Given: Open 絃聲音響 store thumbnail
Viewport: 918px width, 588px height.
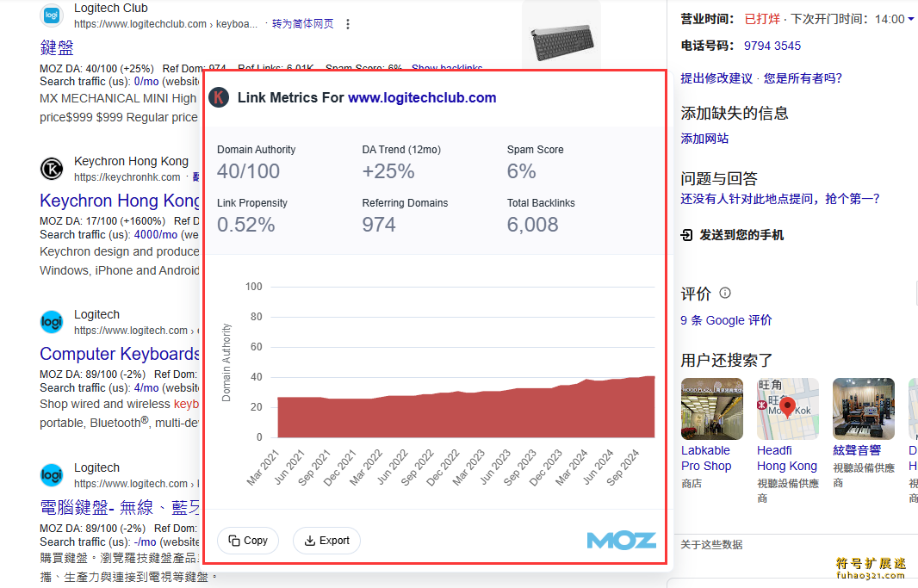Looking at the screenshot, I should point(864,409).
